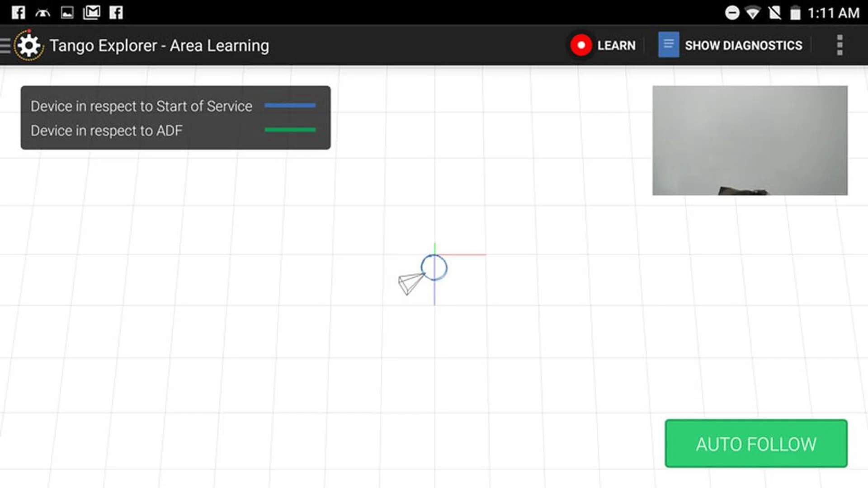Tap the Tango Explorer gear app icon
Screen dimensions: 868x488
pyautogui.click(x=29, y=46)
